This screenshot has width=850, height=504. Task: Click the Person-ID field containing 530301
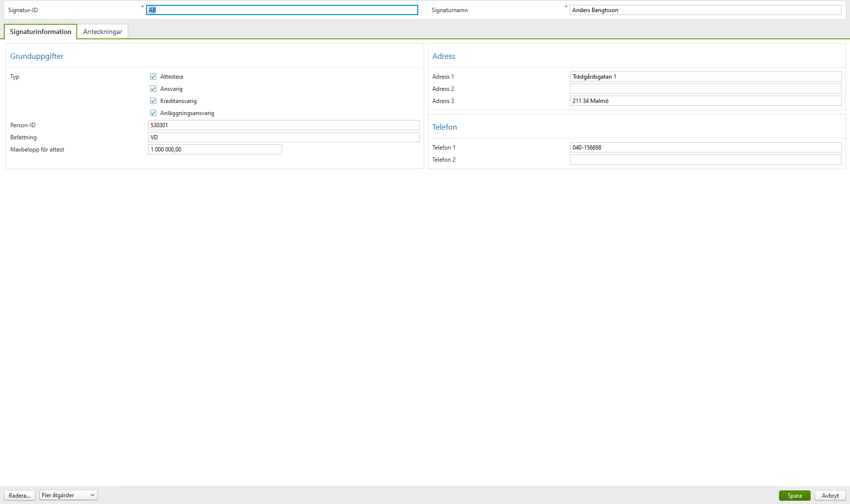pyautogui.click(x=283, y=125)
